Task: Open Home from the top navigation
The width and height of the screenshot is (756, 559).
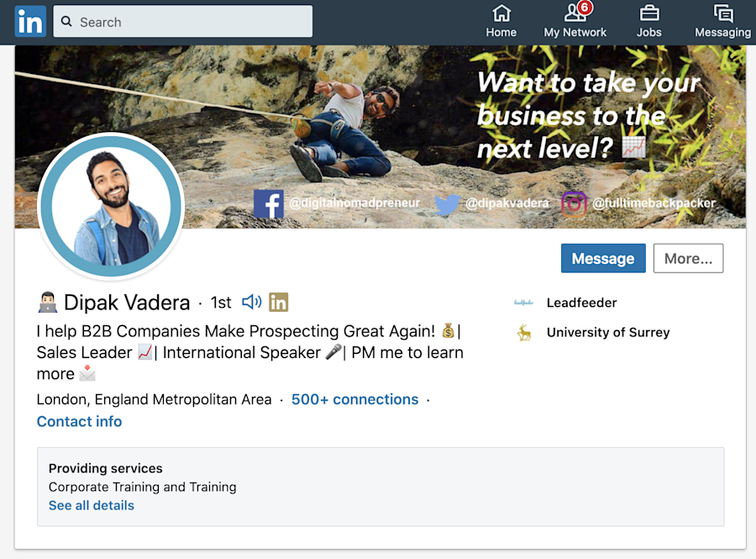Action: [501, 21]
